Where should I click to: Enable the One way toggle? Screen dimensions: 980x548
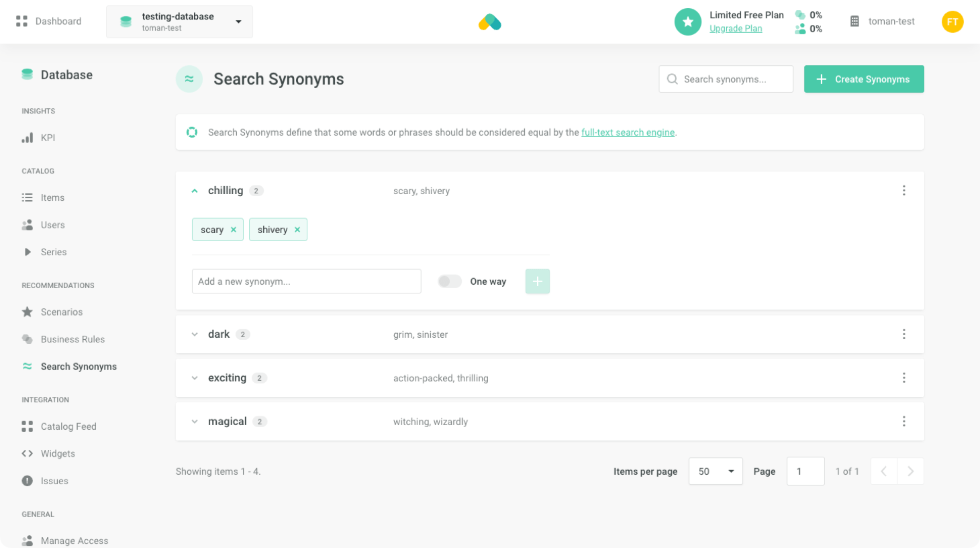point(450,281)
